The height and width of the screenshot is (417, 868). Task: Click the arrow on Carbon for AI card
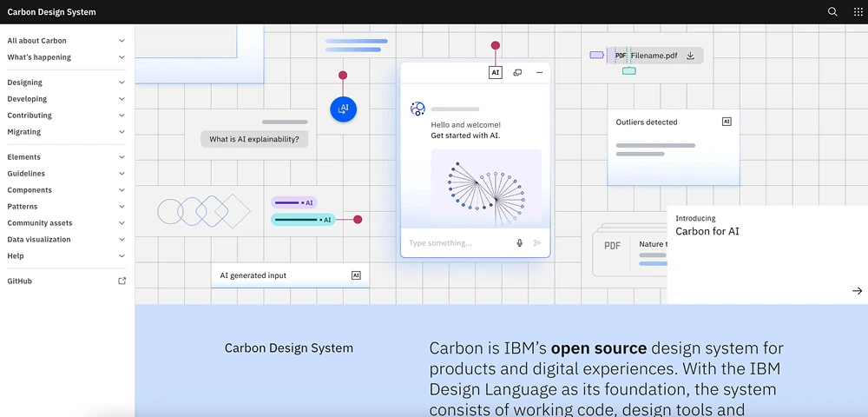click(857, 291)
